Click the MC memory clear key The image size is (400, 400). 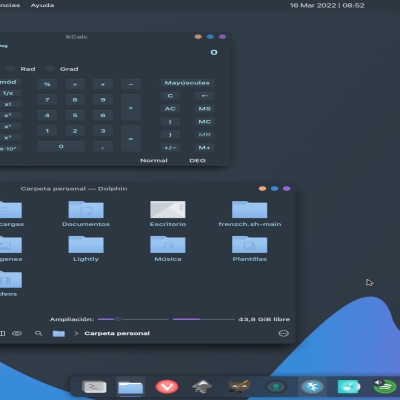[204, 122]
